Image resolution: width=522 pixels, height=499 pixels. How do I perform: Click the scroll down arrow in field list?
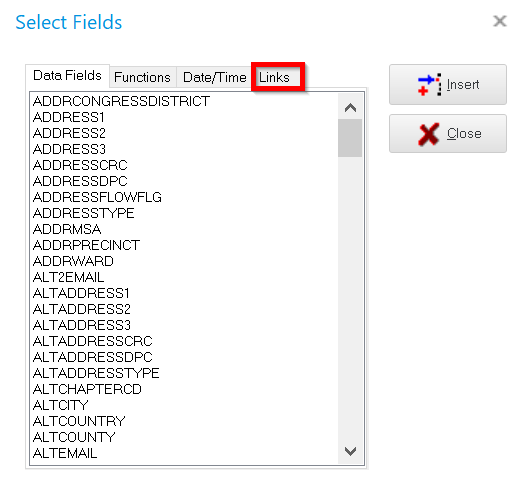(350, 451)
